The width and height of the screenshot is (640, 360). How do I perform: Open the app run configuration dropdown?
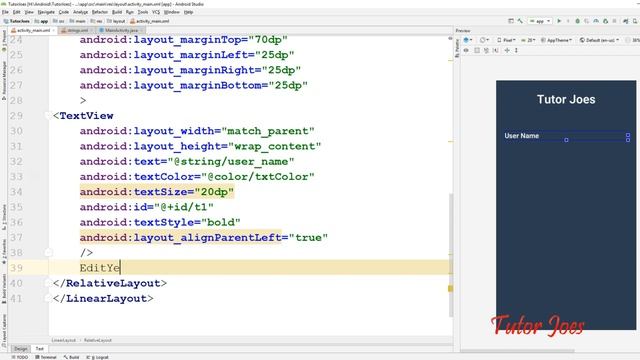click(x=540, y=21)
